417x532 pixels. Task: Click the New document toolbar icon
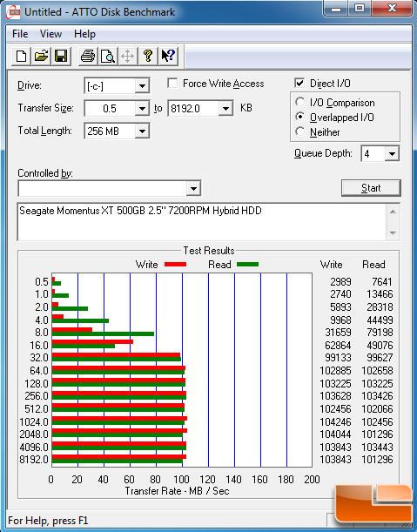21,56
